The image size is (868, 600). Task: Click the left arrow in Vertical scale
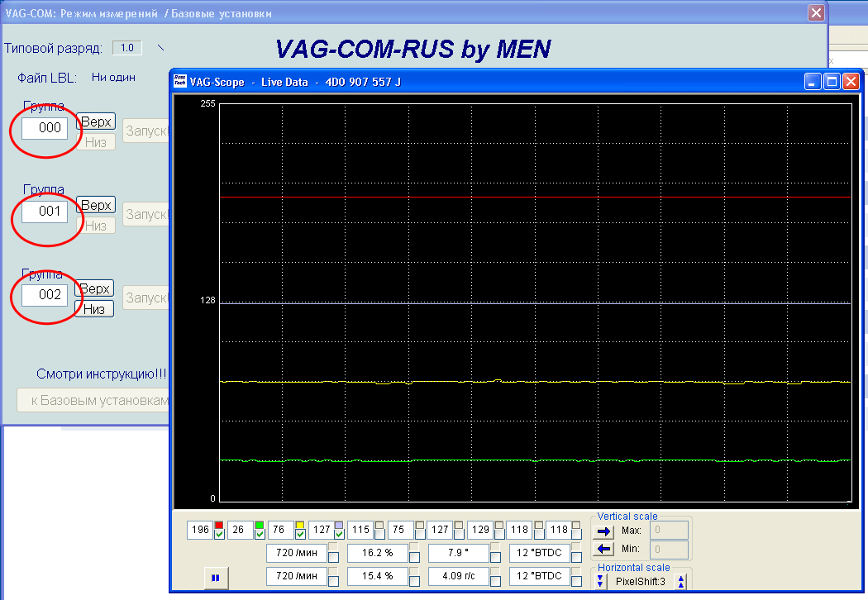click(x=603, y=549)
